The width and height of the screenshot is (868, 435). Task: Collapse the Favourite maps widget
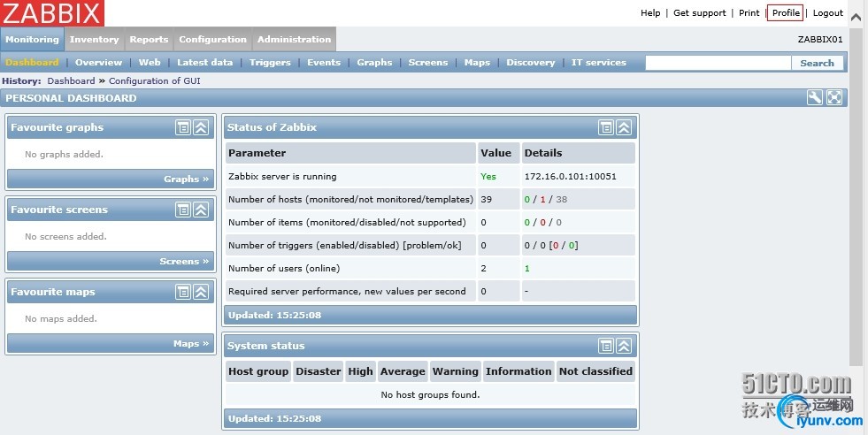[x=201, y=293]
